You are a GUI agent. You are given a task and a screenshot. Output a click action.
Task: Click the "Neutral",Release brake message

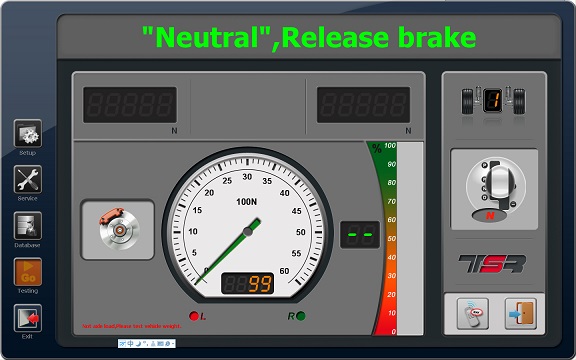(309, 37)
